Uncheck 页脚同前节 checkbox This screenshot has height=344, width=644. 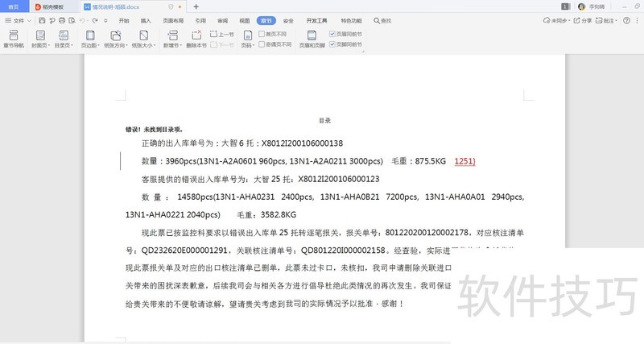point(332,44)
